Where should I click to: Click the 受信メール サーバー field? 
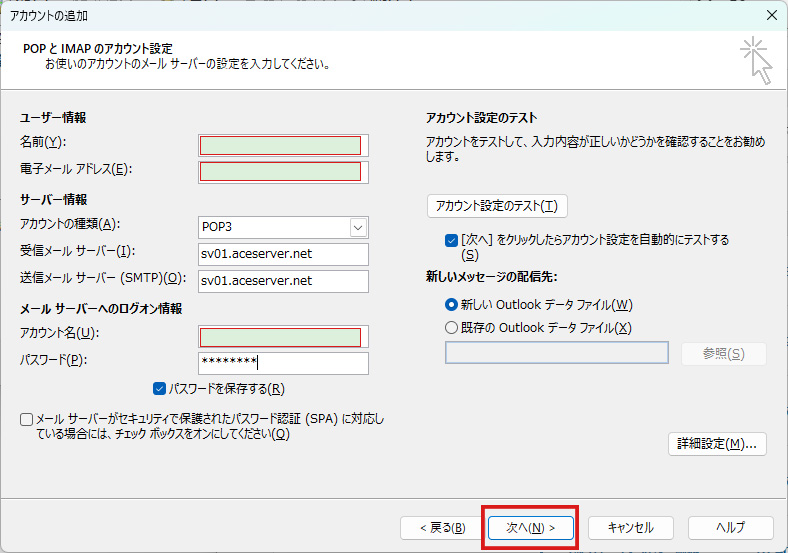[x=283, y=254]
